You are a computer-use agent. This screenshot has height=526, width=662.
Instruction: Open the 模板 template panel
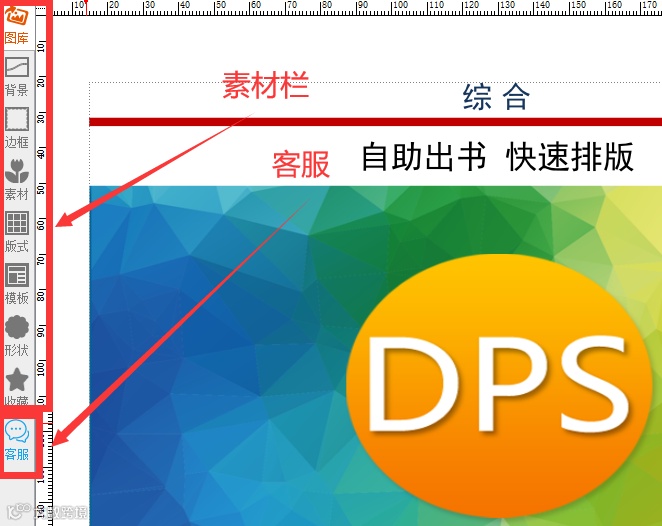point(17,284)
